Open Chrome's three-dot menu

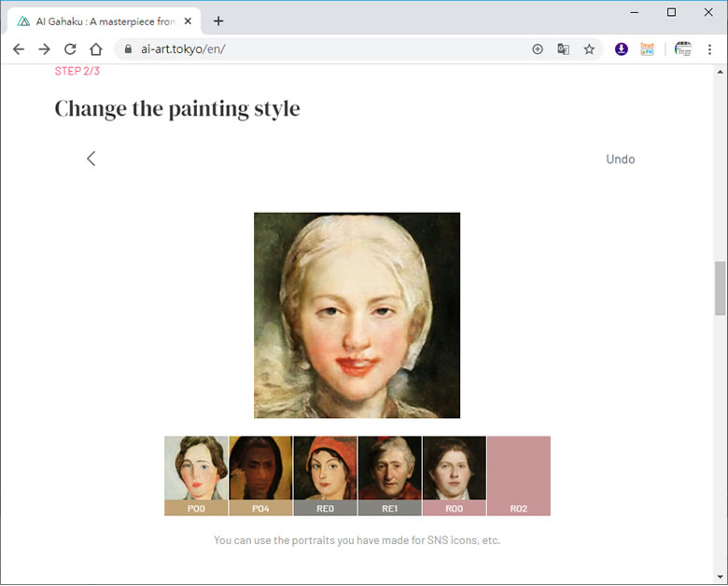(709, 49)
